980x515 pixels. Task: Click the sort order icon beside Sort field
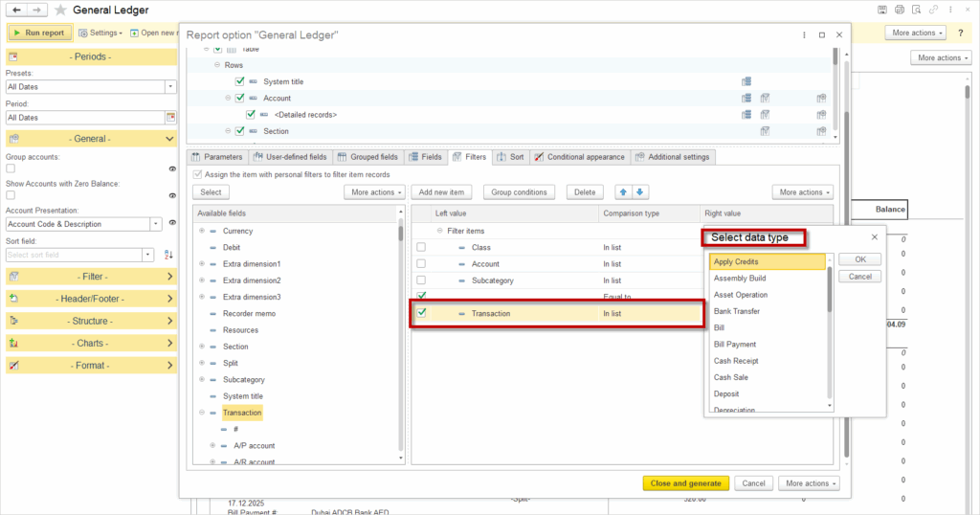tap(169, 255)
